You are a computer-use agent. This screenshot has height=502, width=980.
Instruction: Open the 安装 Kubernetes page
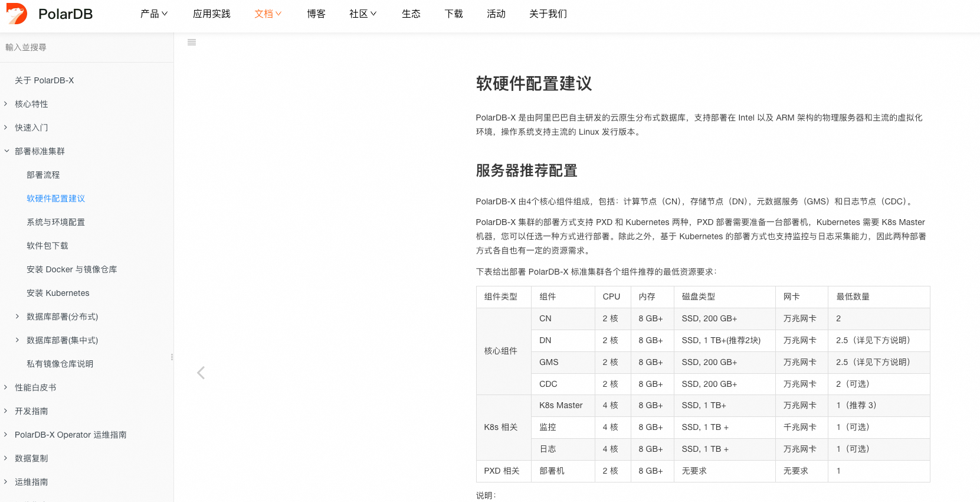tap(58, 293)
